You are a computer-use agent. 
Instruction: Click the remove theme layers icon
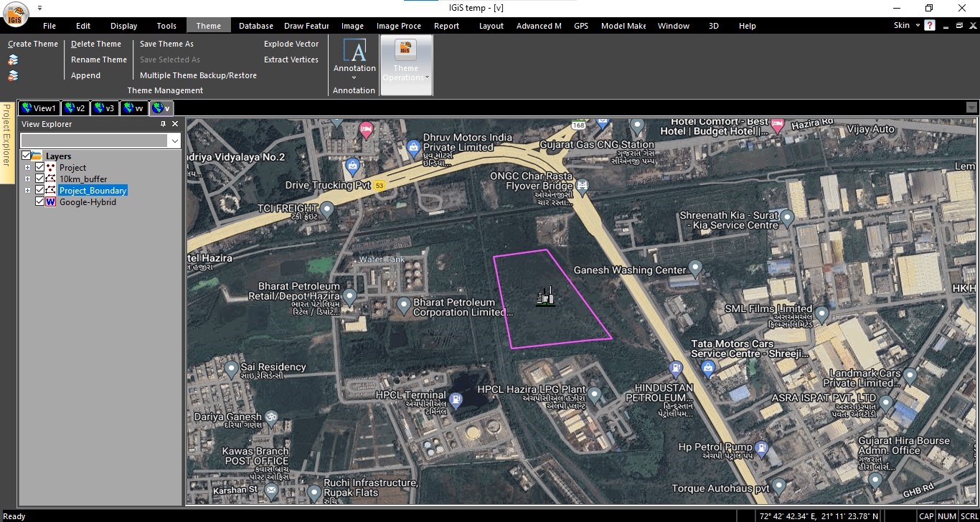coord(14,75)
